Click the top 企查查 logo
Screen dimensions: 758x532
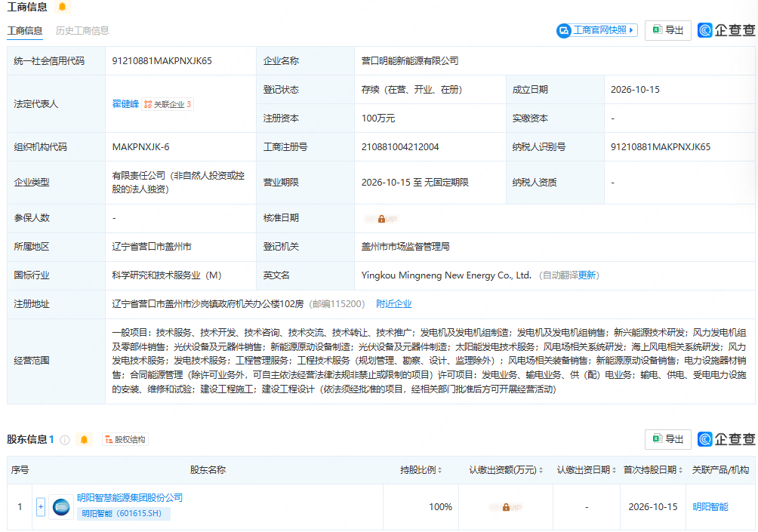coord(726,30)
